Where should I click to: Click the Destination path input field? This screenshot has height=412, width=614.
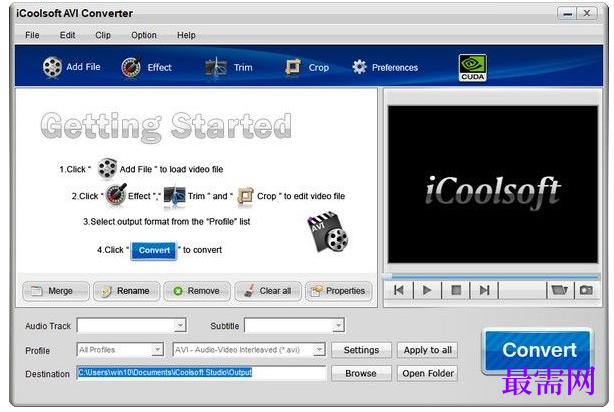(x=201, y=373)
